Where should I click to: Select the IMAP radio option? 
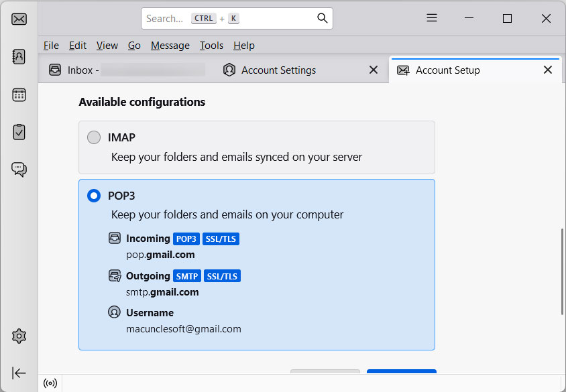point(94,137)
